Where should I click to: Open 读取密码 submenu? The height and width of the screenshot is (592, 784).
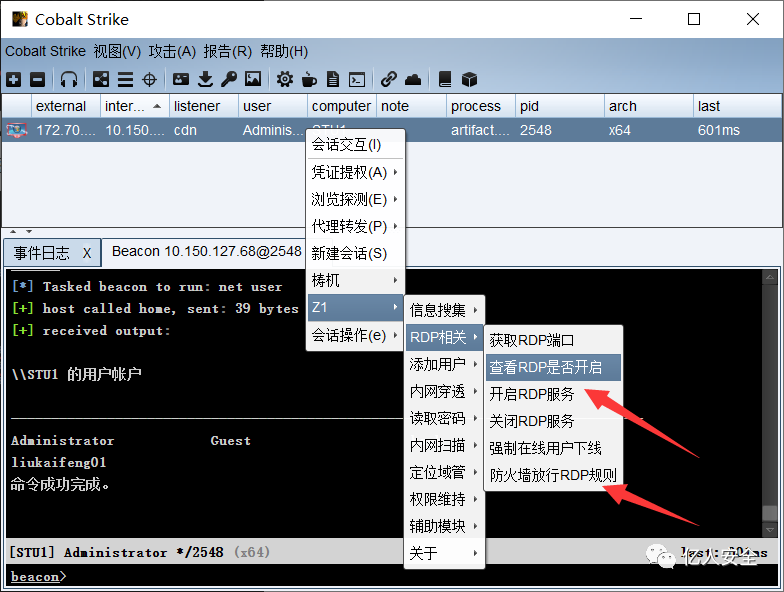[x=444, y=418]
